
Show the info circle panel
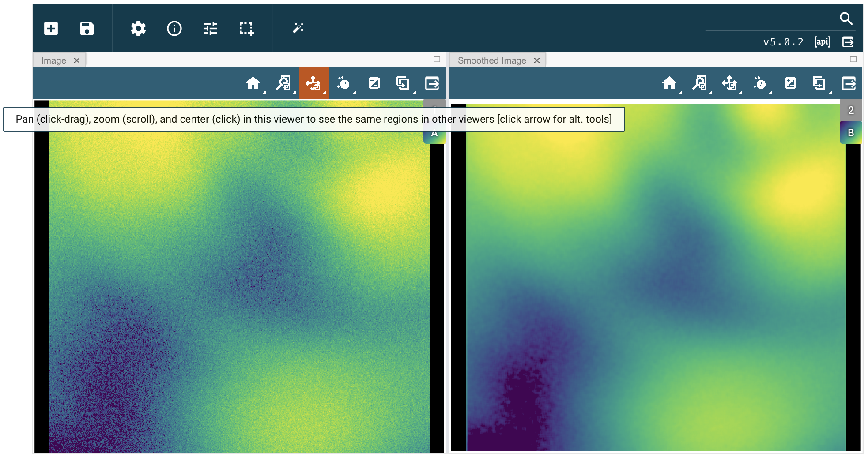174,29
